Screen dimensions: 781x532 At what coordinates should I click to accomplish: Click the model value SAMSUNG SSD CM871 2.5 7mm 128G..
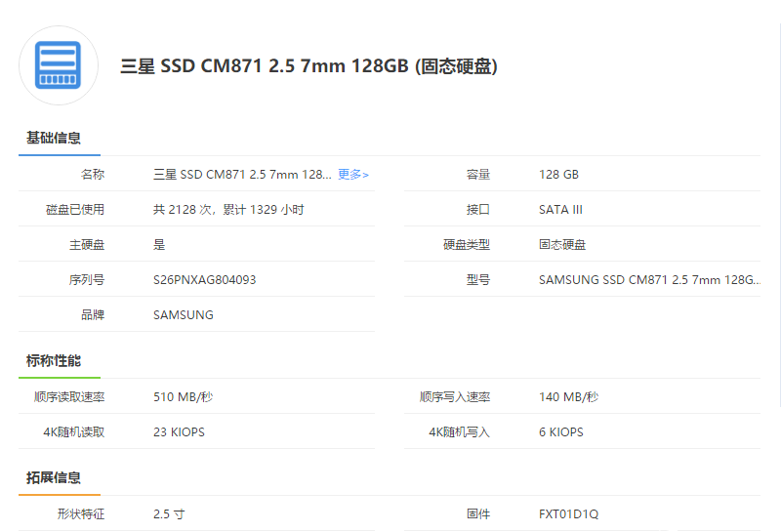coord(649,280)
